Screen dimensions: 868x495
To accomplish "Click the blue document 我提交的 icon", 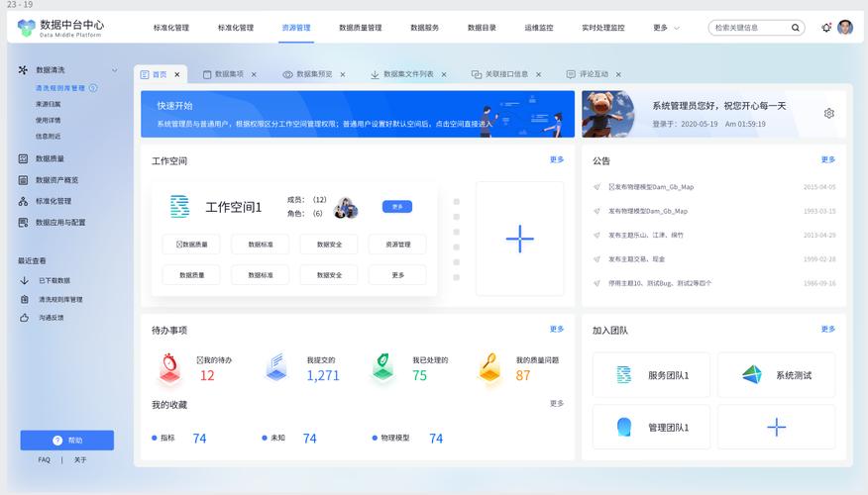I will coord(276,368).
